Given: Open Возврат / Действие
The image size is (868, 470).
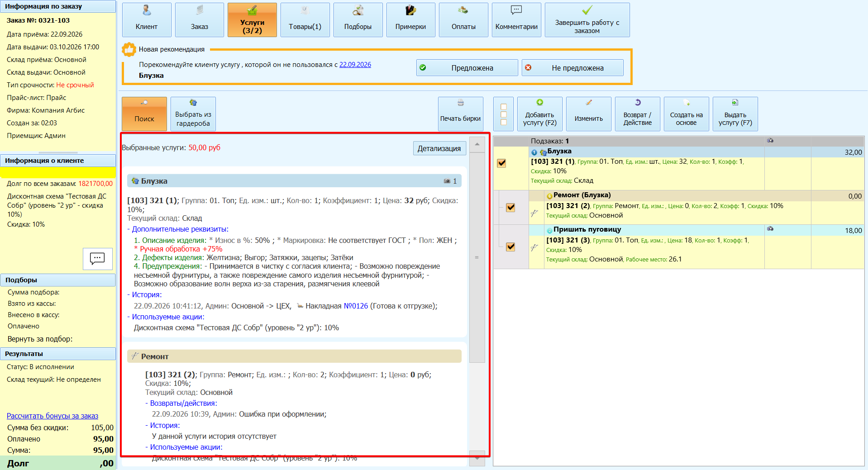Looking at the screenshot, I should [x=638, y=114].
